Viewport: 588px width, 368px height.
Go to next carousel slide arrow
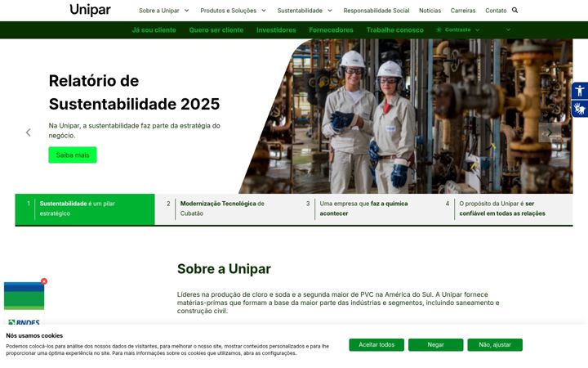550,132
